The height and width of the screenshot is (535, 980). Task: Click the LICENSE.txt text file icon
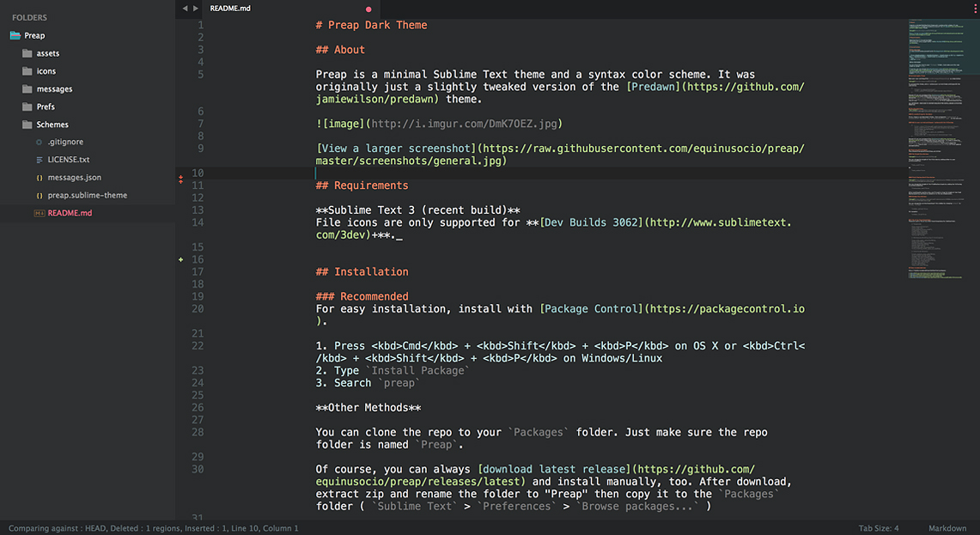click(x=40, y=160)
